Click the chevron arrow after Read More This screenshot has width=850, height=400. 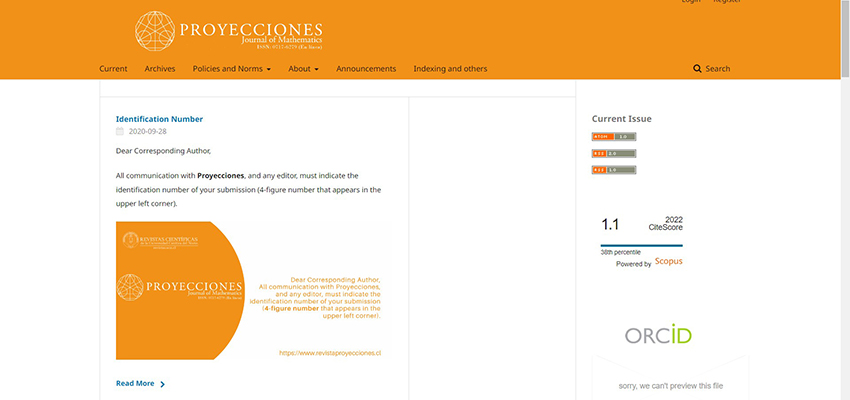tap(162, 384)
